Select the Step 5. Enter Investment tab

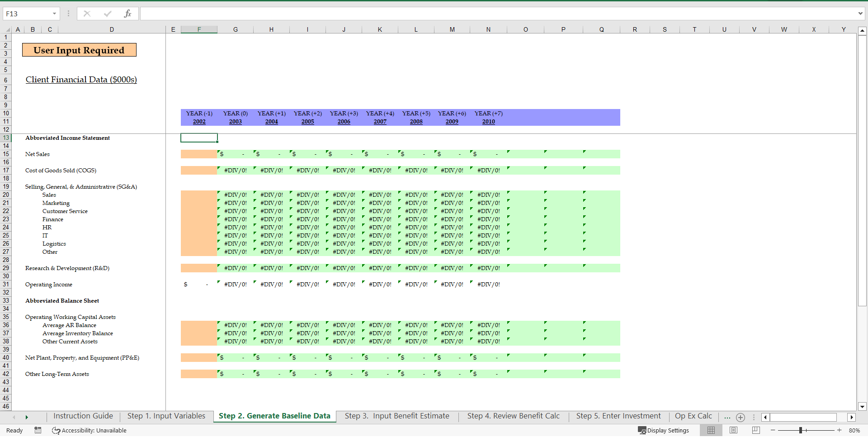pos(618,416)
